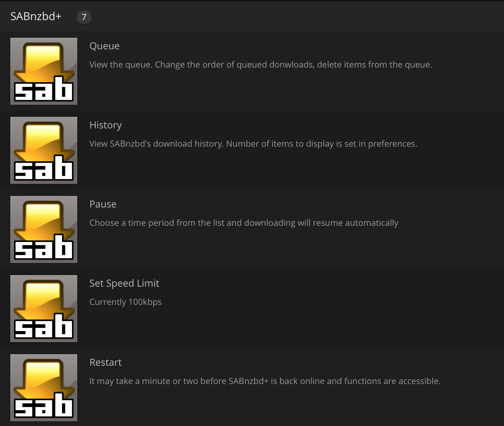Click the 'Currently 100kbps' speed text
Viewport: 504px width, 426px height.
(x=126, y=302)
